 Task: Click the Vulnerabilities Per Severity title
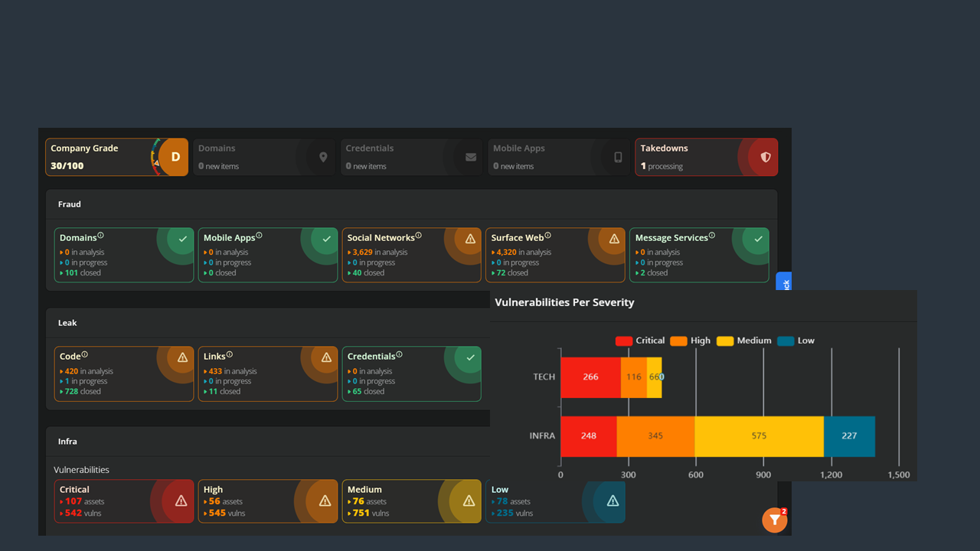(x=565, y=302)
